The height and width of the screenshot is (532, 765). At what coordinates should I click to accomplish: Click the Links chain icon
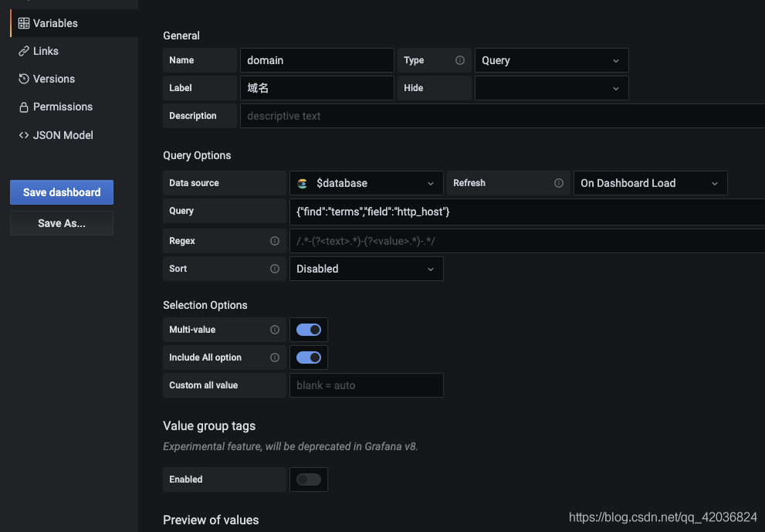23,51
